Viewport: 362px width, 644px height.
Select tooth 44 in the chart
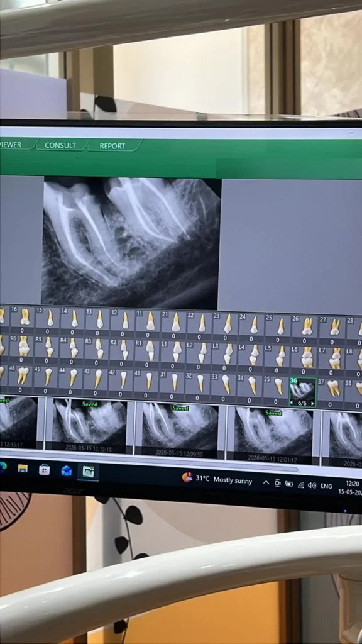[71, 380]
